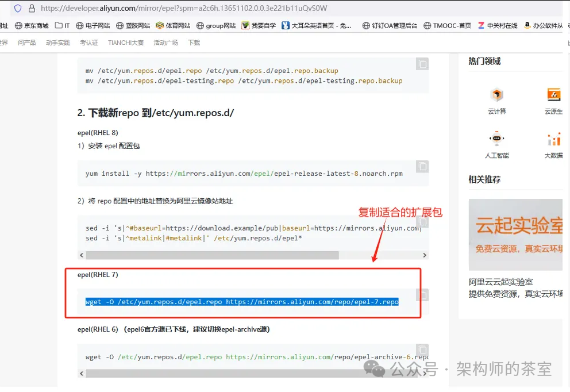570x392 pixels.
Task: Open the 中关村在线 bookmark
Action: (497, 25)
